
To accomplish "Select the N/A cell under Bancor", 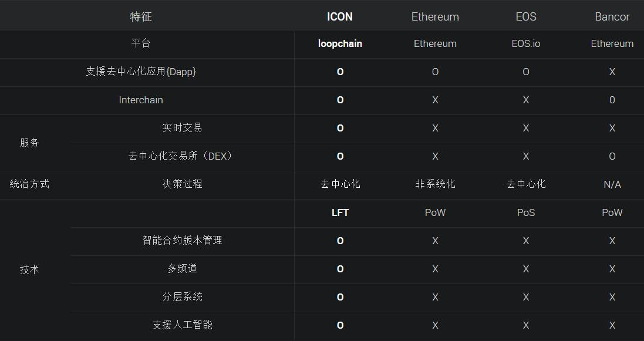I will tap(612, 184).
